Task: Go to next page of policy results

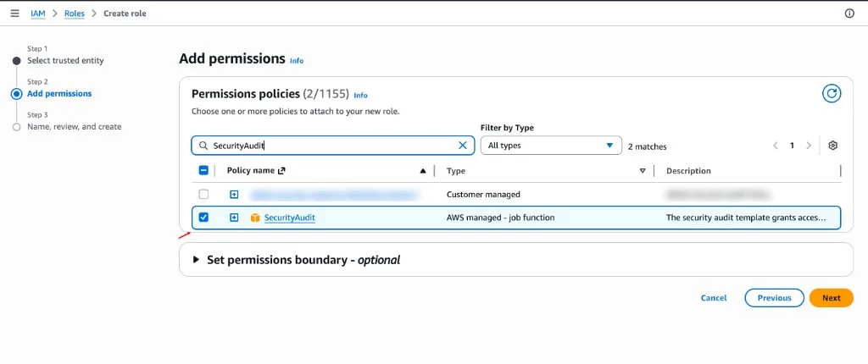Action: [x=809, y=146]
